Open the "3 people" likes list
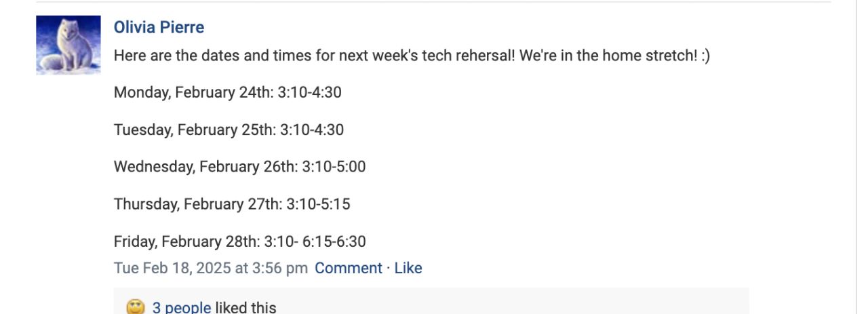Screen dimensions: 868x314 [x=181, y=307]
